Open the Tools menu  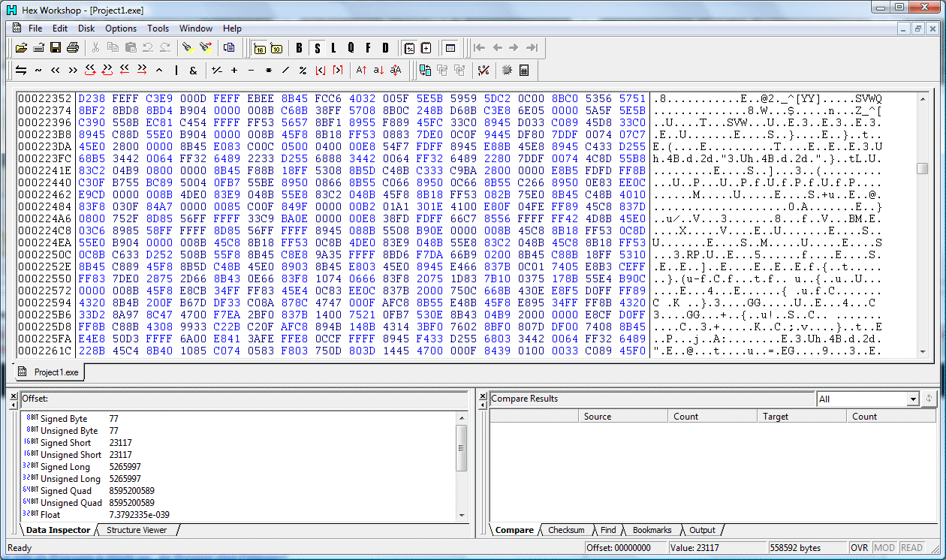pos(158,29)
